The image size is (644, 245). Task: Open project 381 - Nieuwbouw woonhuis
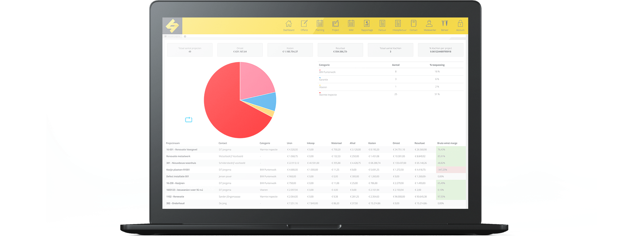(x=181, y=163)
